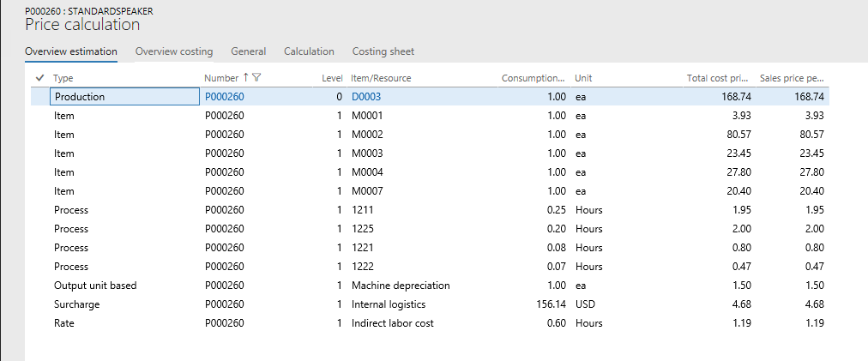Select the Overview estimation tab
This screenshot has width=868, height=361.
point(71,51)
